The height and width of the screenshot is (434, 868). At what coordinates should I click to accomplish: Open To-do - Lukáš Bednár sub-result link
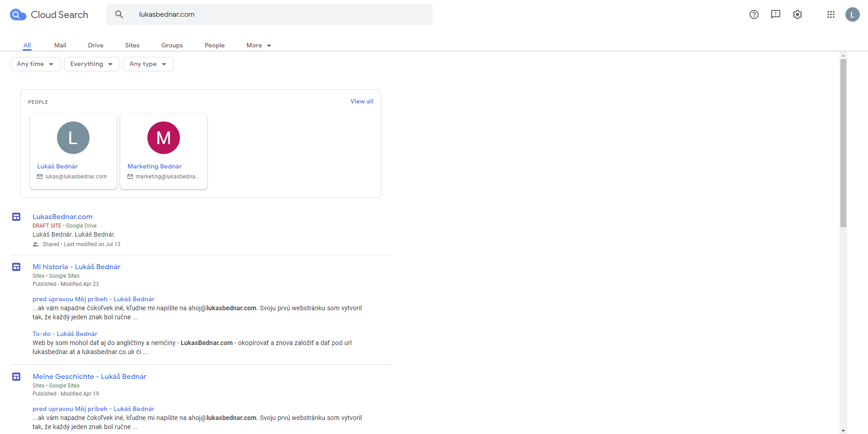click(65, 334)
